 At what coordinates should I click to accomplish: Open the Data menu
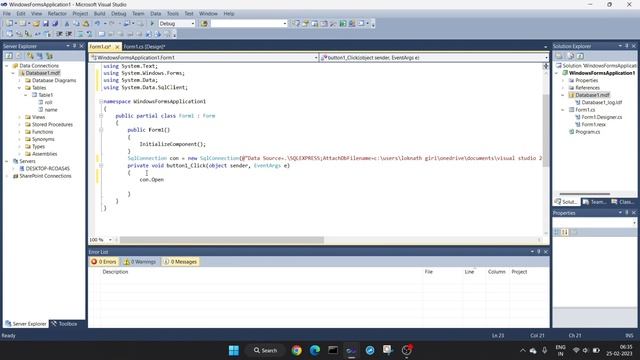(156, 13)
